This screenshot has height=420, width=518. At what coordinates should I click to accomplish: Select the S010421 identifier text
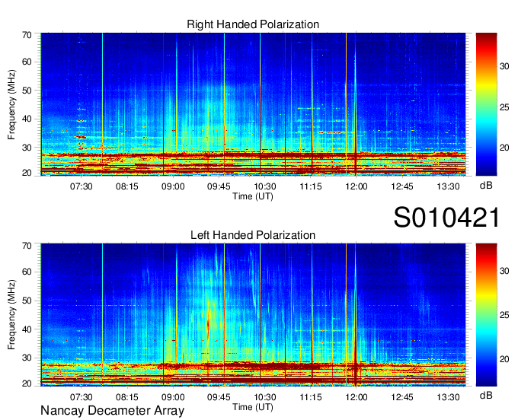click(446, 218)
